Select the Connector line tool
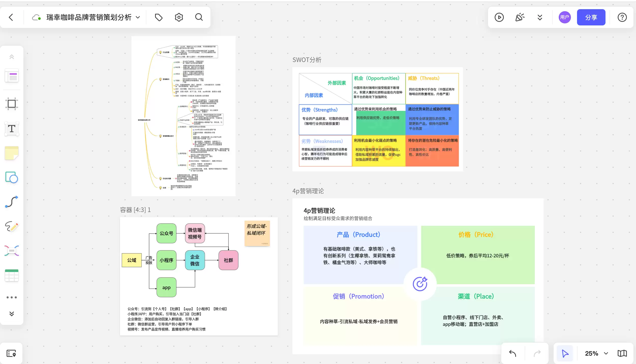636x364 pixels. [12, 202]
